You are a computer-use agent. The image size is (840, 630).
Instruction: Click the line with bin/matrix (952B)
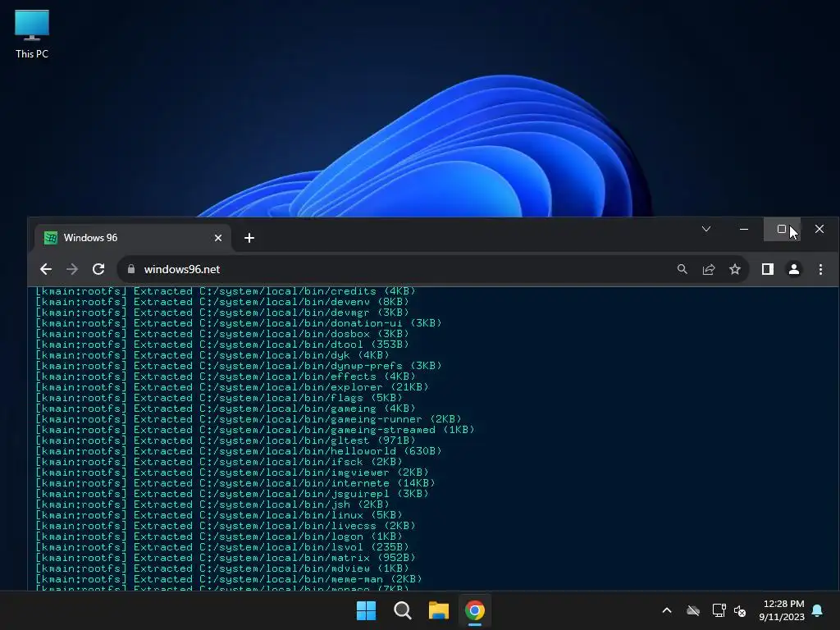tap(226, 558)
